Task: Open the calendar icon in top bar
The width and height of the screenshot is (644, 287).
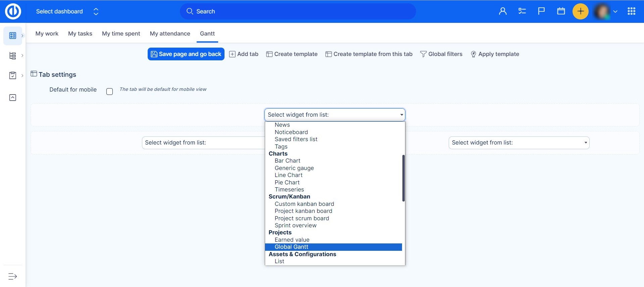Action: pos(561,11)
